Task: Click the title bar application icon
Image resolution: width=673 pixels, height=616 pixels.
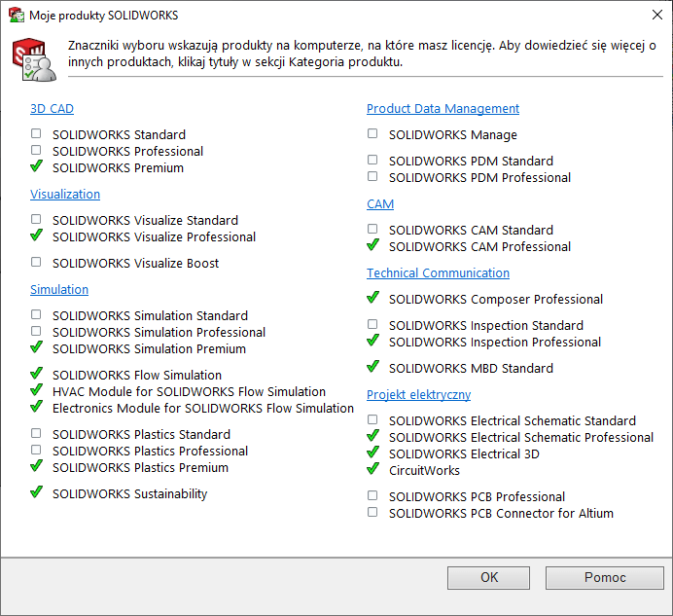Action: [x=17, y=15]
